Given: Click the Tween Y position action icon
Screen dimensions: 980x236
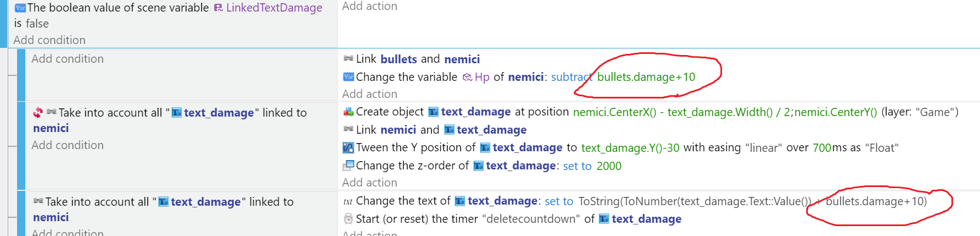Looking at the screenshot, I should click(348, 147).
